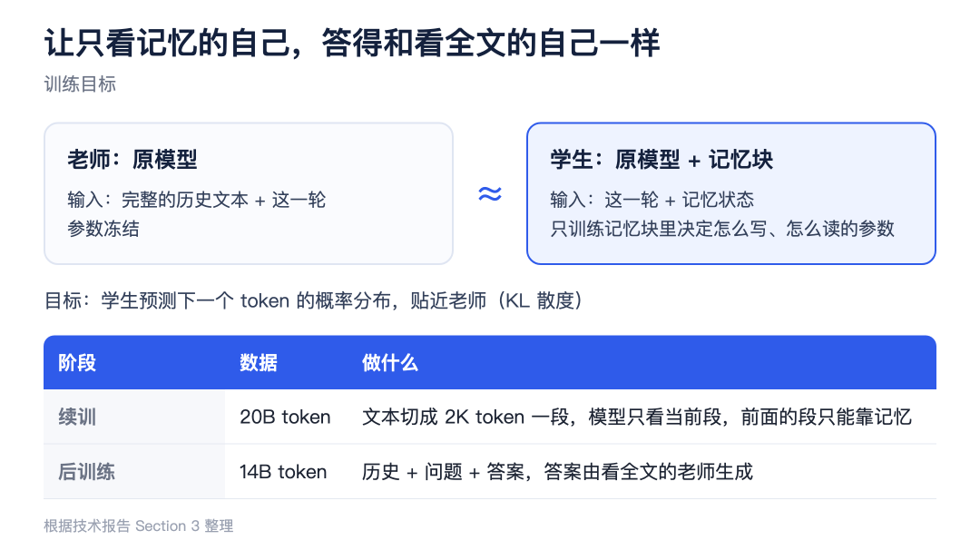This screenshot has width=980, height=560.
Task: Click the ≈ approximately-equal symbol
Action: coord(490,193)
